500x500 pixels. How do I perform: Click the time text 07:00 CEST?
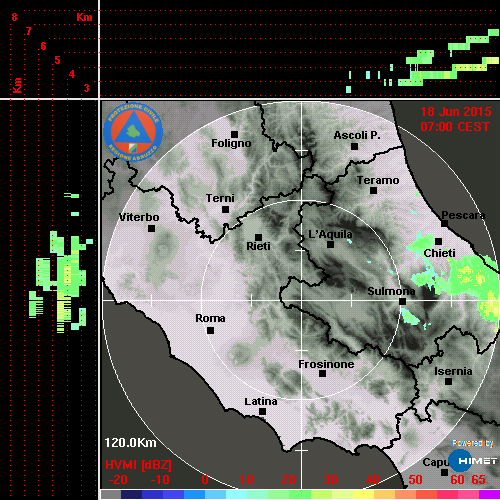455,127
